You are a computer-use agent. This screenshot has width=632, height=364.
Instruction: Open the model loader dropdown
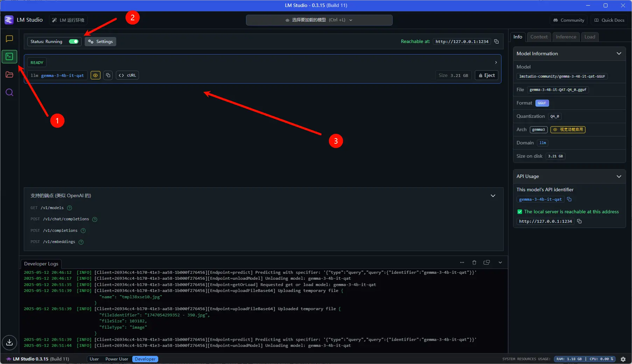click(319, 20)
